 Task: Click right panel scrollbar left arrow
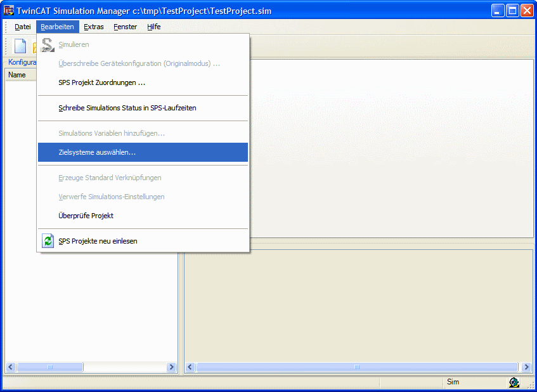[x=190, y=367]
